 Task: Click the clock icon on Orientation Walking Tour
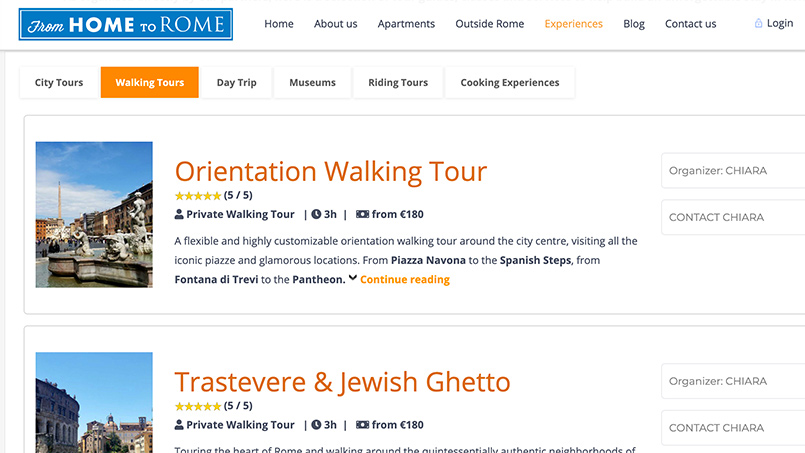point(316,214)
